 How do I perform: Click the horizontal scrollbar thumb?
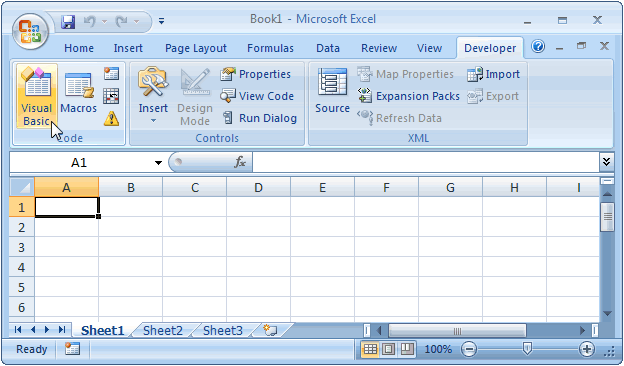coord(457,330)
